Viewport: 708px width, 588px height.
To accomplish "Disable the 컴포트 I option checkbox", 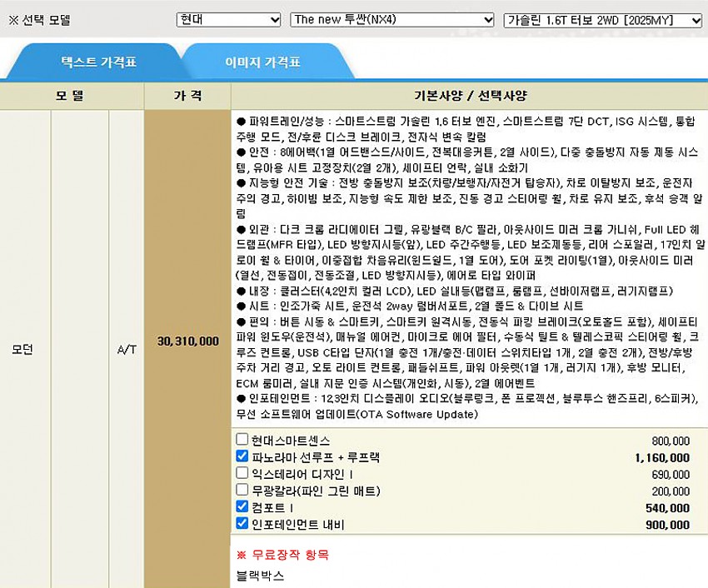I will coord(242,507).
